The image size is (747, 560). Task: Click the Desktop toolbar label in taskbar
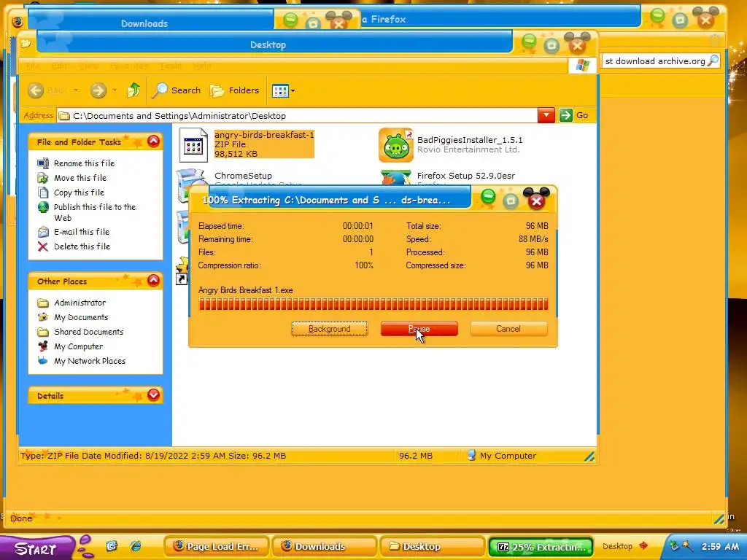pos(617,546)
